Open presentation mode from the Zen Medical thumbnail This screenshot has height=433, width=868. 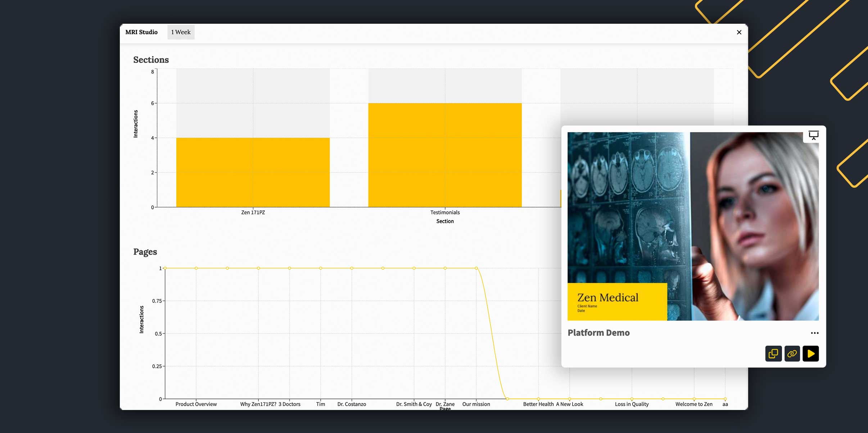(813, 135)
